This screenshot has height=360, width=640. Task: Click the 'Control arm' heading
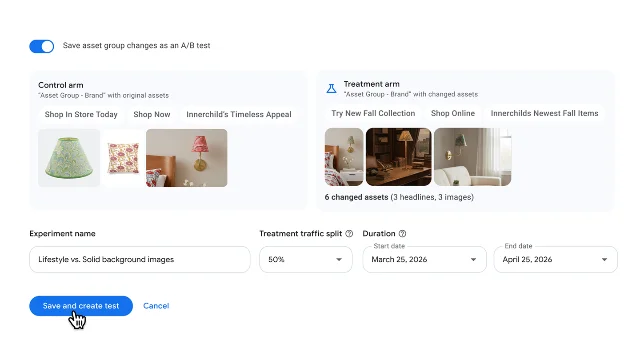(x=60, y=85)
